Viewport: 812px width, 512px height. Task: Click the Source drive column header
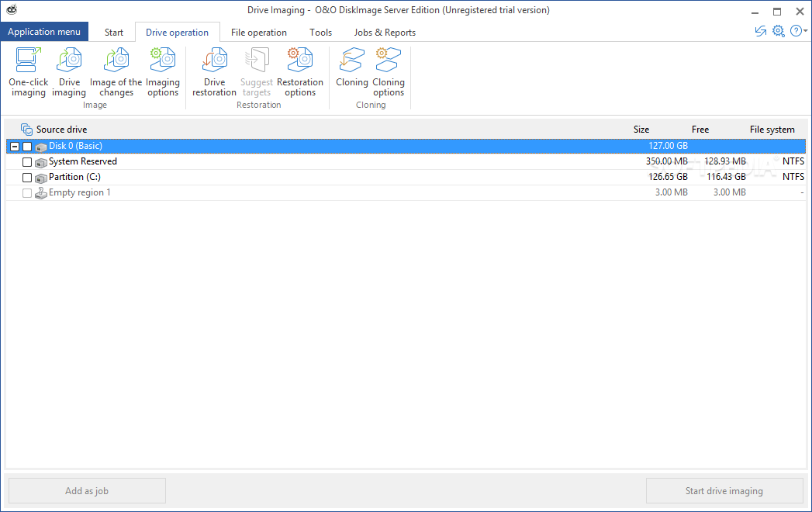pyautogui.click(x=61, y=130)
